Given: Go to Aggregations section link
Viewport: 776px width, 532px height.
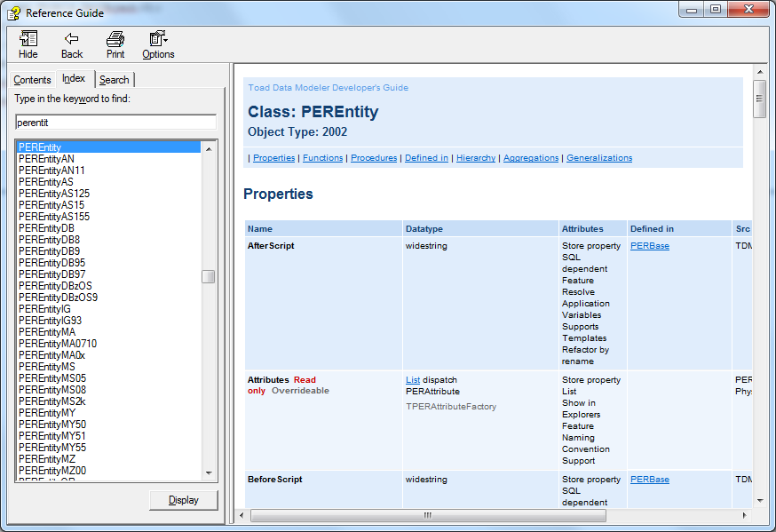Looking at the screenshot, I should [531, 157].
